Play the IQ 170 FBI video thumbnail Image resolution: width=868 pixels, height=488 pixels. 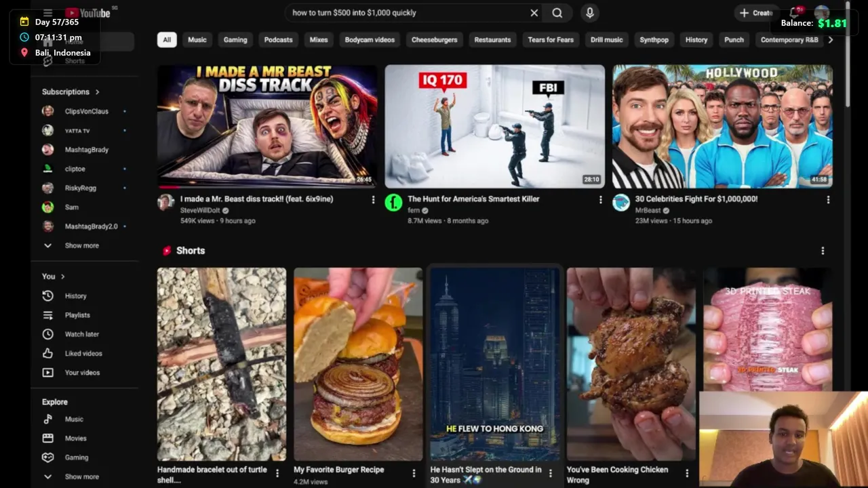pyautogui.click(x=495, y=126)
